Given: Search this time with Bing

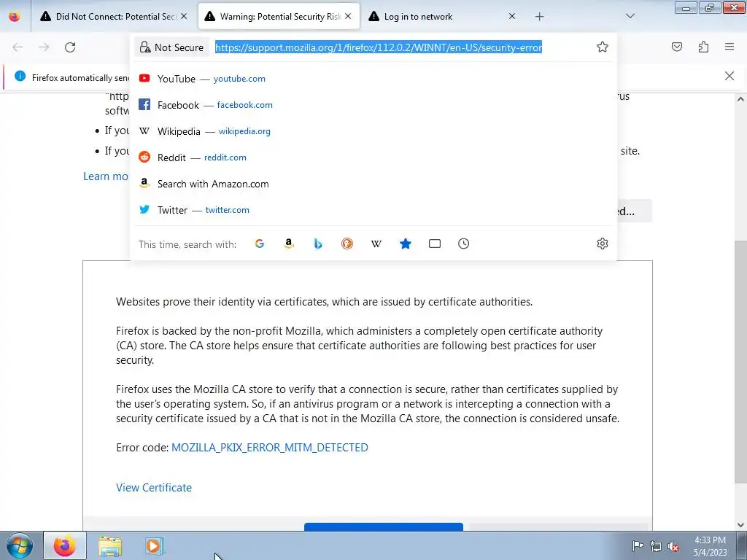Looking at the screenshot, I should click(318, 244).
